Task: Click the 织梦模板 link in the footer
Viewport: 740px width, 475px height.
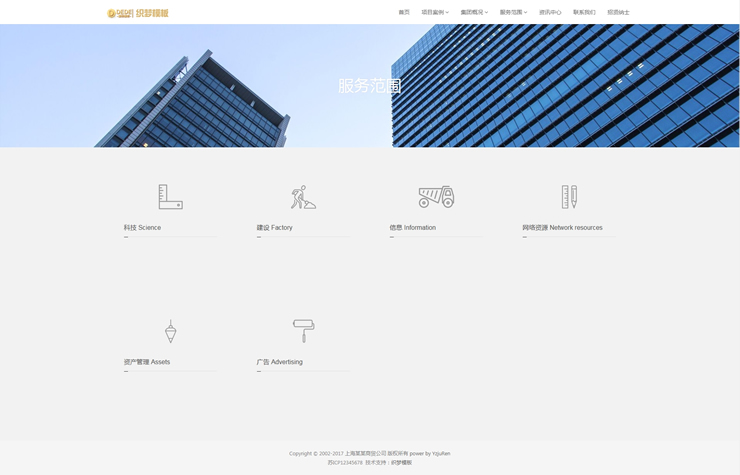Action: coord(401,463)
